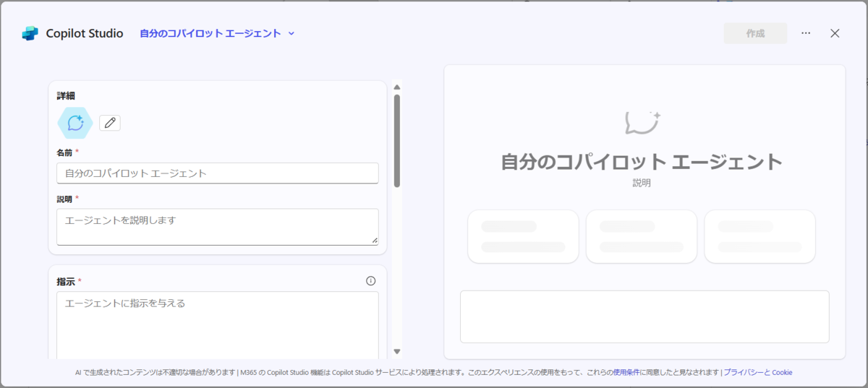Focus the 名前 input field

pyautogui.click(x=218, y=173)
